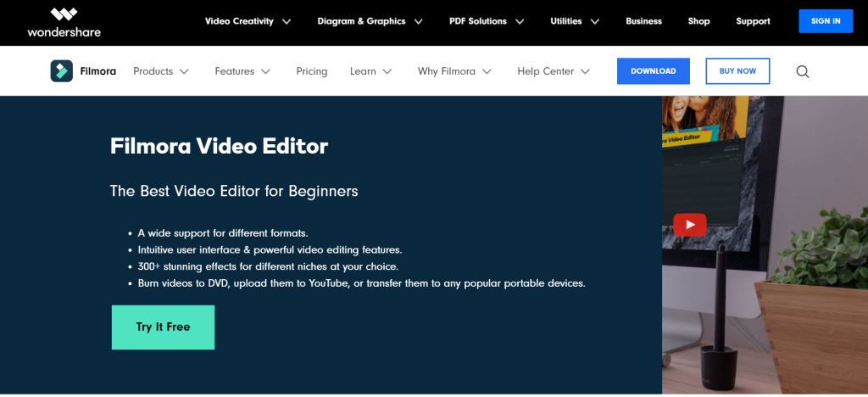868x397 pixels.
Task: Open the Video Creativity menu
Action: coord(239,21)
